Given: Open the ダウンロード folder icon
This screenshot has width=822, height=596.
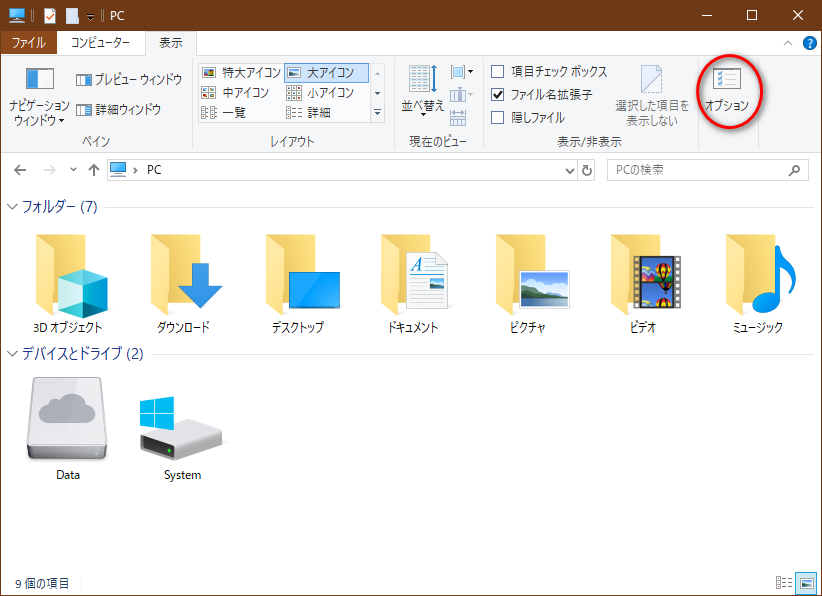Looking at the screenshot, I should point(183,275).
